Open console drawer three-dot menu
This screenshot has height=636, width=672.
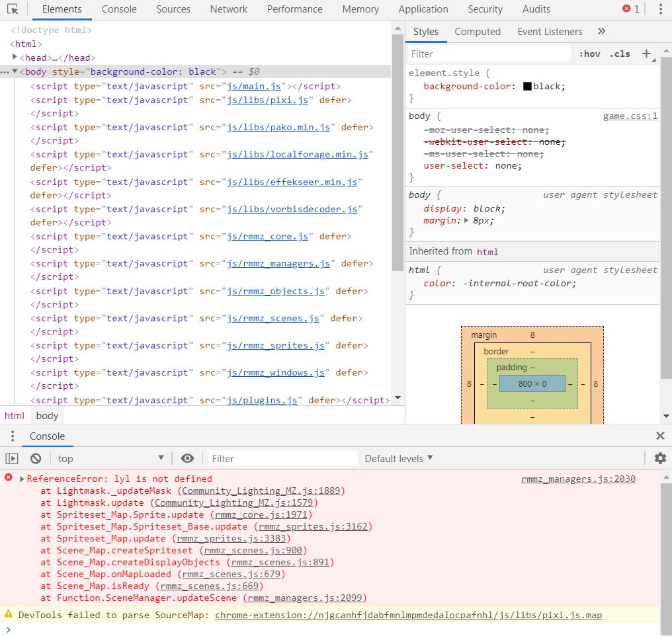click(13, 436)
